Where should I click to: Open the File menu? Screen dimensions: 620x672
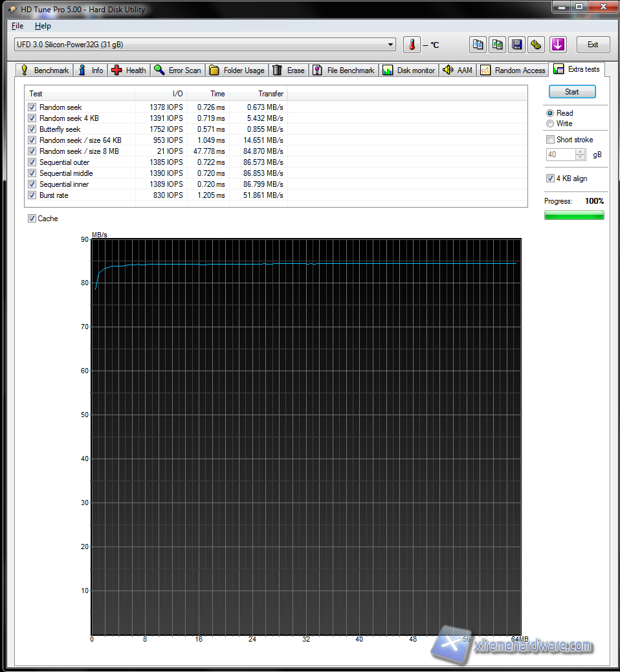17,26
